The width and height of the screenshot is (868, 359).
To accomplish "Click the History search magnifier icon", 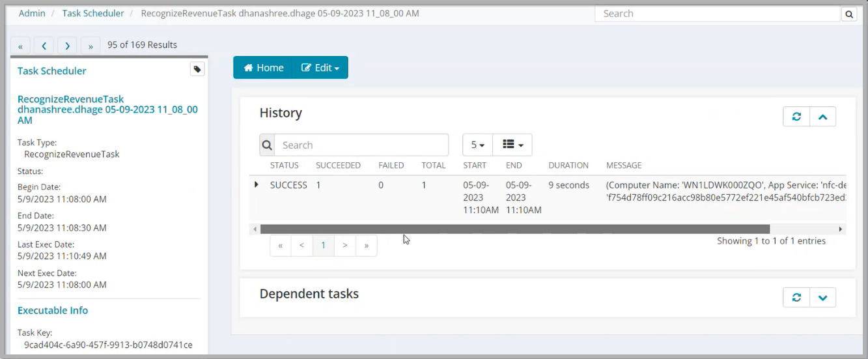I will pos(267,145).
